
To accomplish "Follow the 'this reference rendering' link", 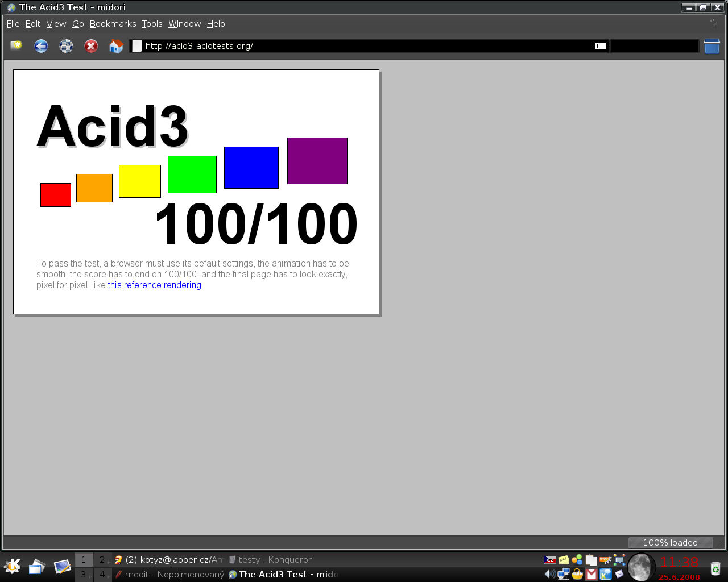I will (x=155, y=285).
